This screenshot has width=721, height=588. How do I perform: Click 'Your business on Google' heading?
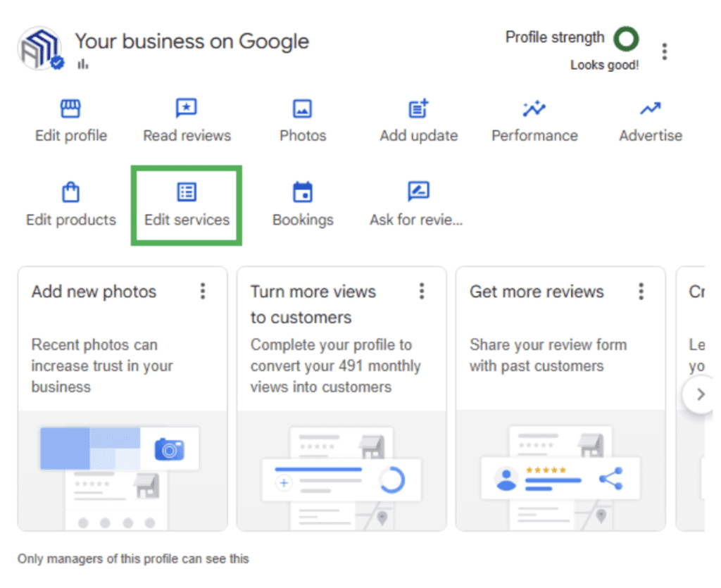tap(192, 42)
